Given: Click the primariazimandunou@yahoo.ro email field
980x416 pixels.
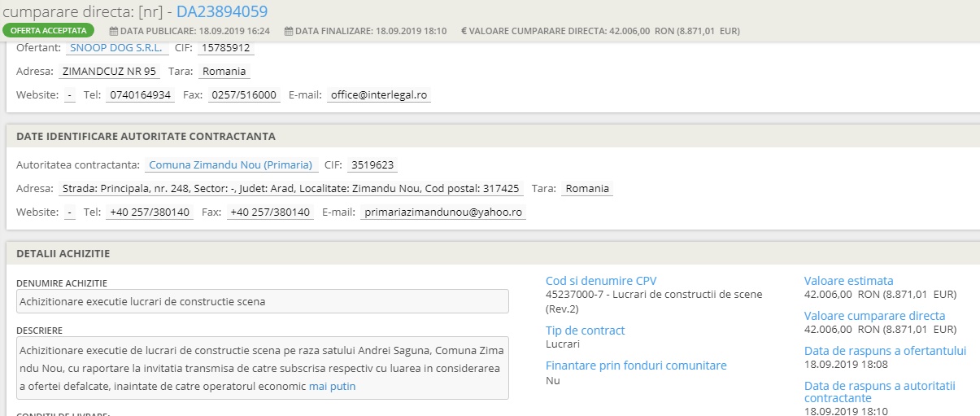Looking at the screenshot, I should pyautogui.click(x=443, y=212).
